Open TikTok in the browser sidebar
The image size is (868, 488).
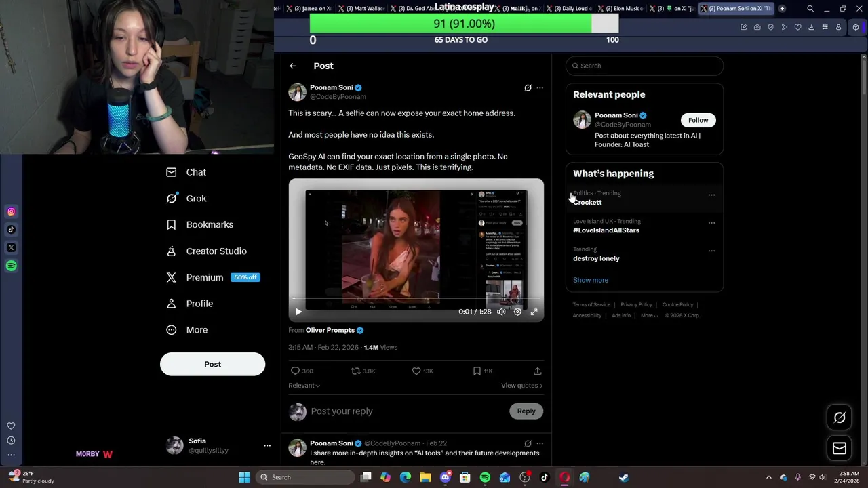(x=11, y=230)
